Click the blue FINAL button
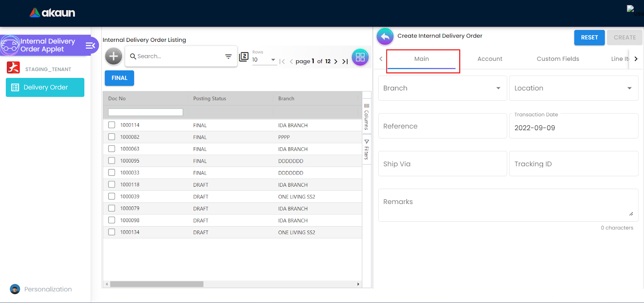 point(119,78)
